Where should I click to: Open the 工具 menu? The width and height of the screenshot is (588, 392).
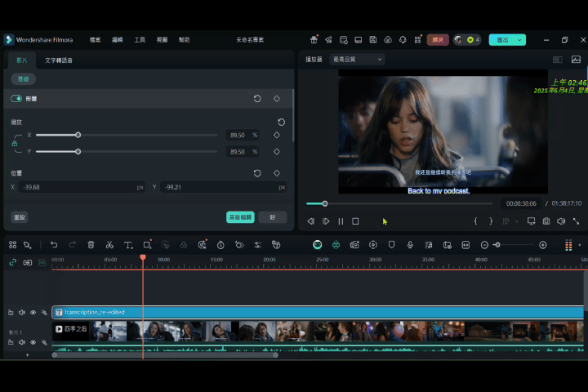pyautogui.click(x=140, y=40)
